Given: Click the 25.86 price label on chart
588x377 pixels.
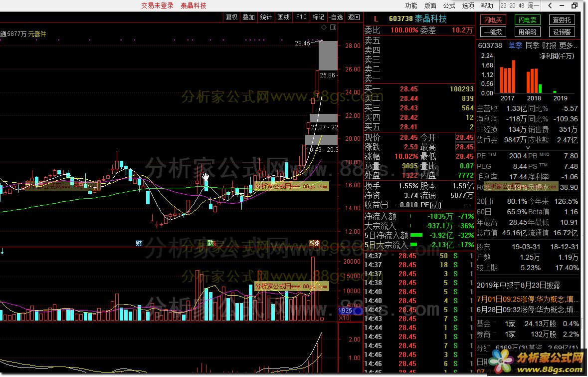Looking at the screenshot, I should (327, 75).
